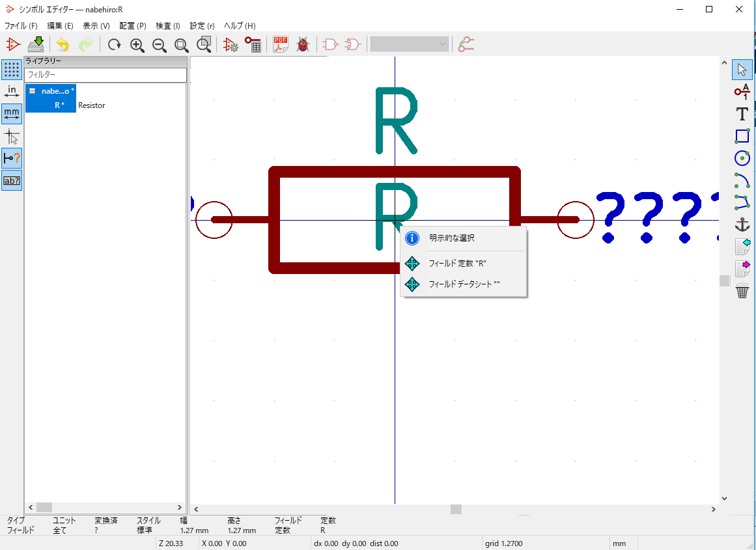The width and height of the screenshot is (756, 550).
Task: Select the draw rectangle tool
Action: (x=742, y=137)
